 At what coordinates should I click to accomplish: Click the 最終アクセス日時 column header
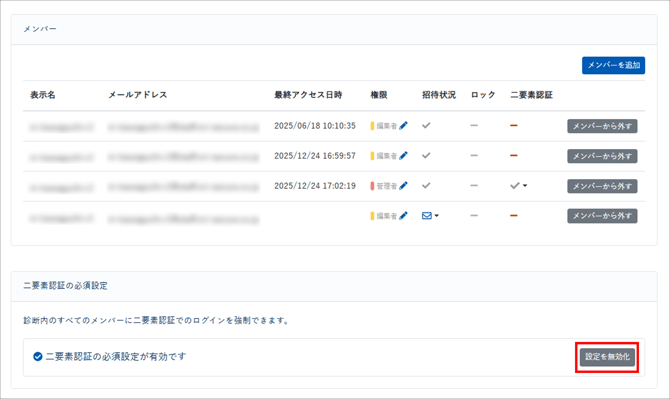[x=308, y=95]
